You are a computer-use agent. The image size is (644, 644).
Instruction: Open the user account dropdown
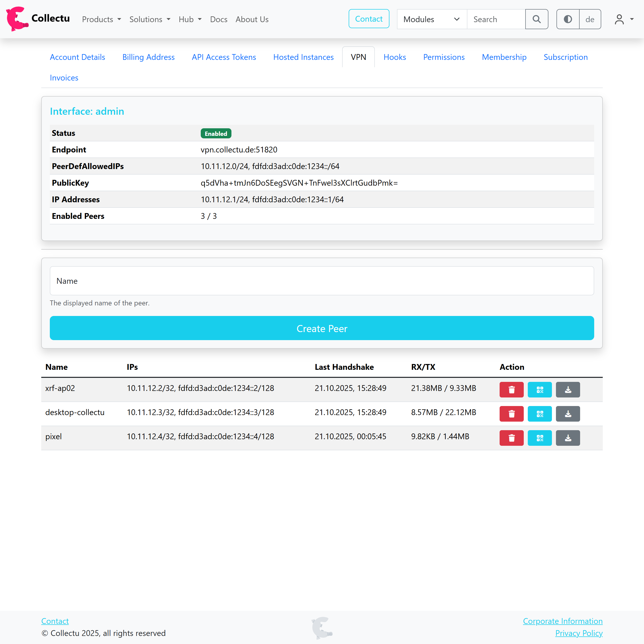coord(624,19)
